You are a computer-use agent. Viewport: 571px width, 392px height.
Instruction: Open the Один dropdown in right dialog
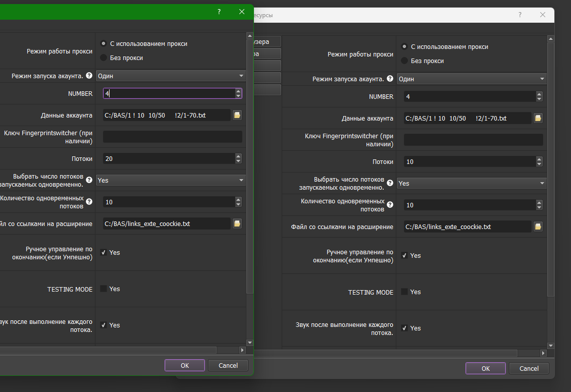(472, 79)
